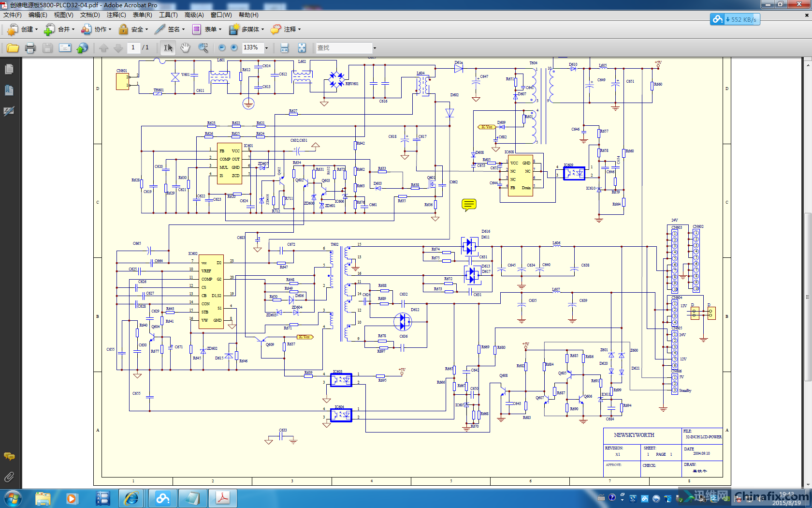Image resolution: width=812 pixels, height=508 pixels.
Task: Open the 创建 (Create) dropdown
Action: pyautogui.click(x=22, y=30)
